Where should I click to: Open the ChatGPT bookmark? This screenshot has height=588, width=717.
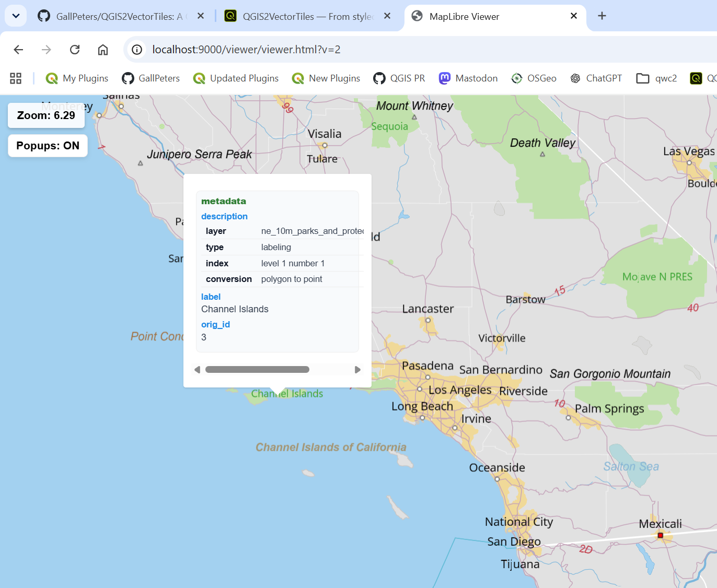(596, 78)
